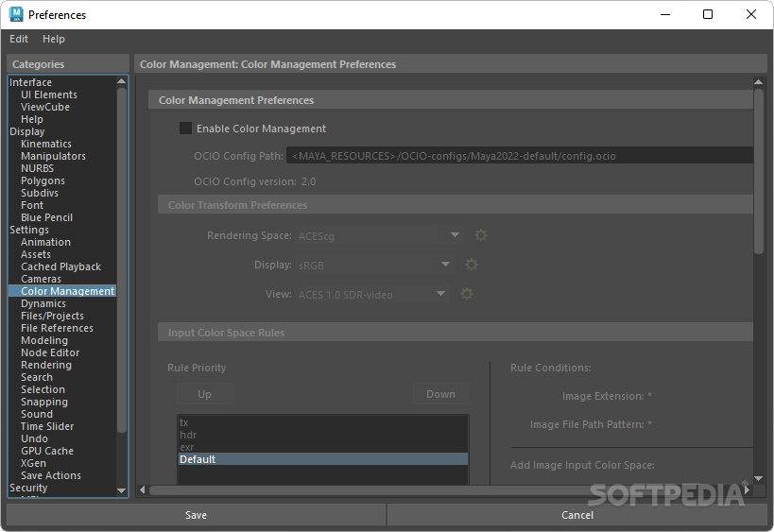Select Security category
774x532 pixels.
[28, 489]
